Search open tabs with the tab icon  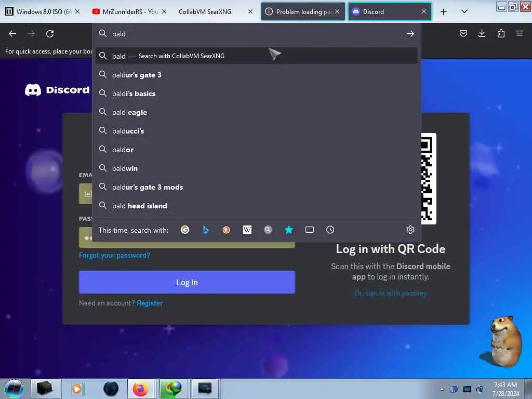click(x=310, y=230)
